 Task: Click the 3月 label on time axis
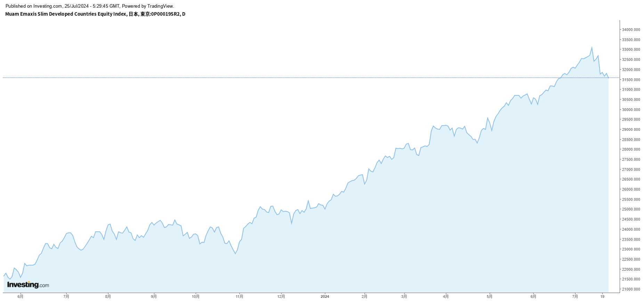pyautogui.click(x=404, y=296)
